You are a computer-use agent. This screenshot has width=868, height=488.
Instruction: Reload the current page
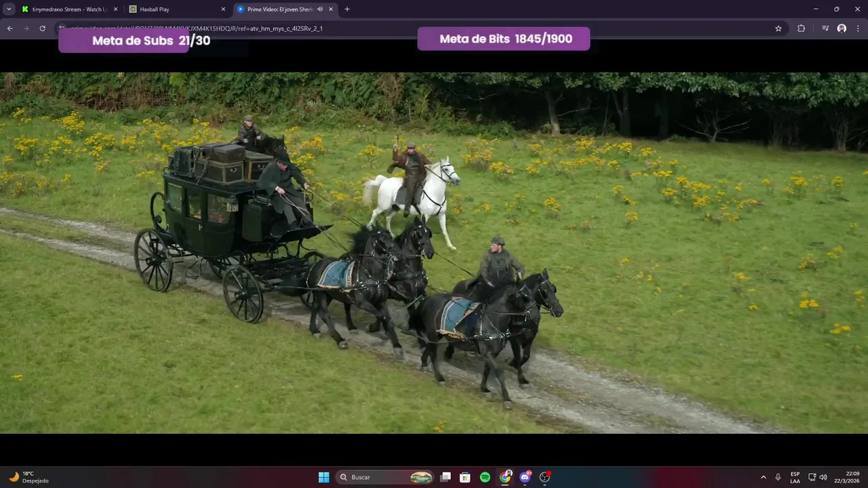[42, 28]
